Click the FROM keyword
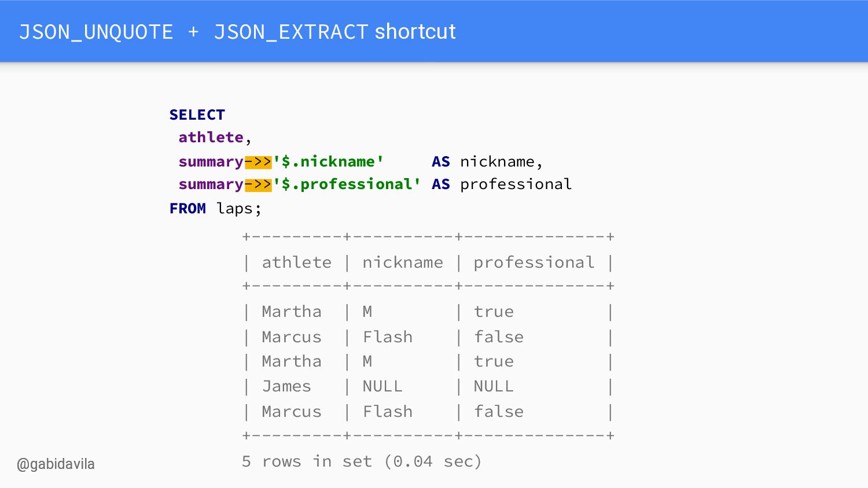868x488 pixels. coord(187,208)
